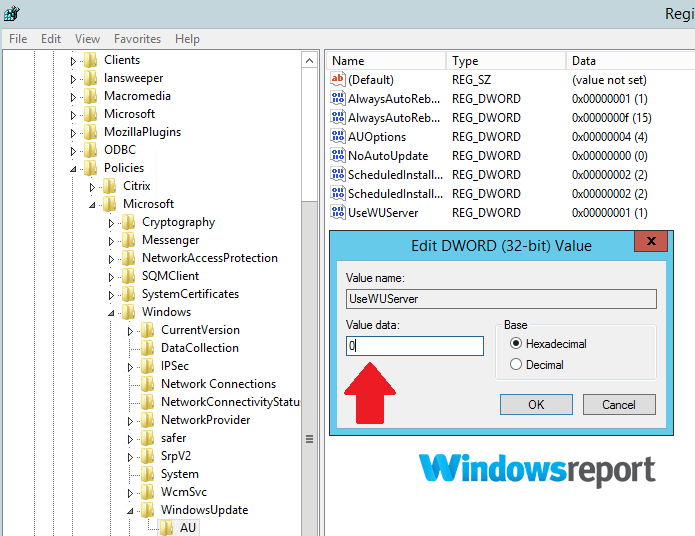Viewport: 695px width, 536px height.
Task: Click the tree pane scroll-up arrow
Action: pyautogui.click(x=309, y=60)
